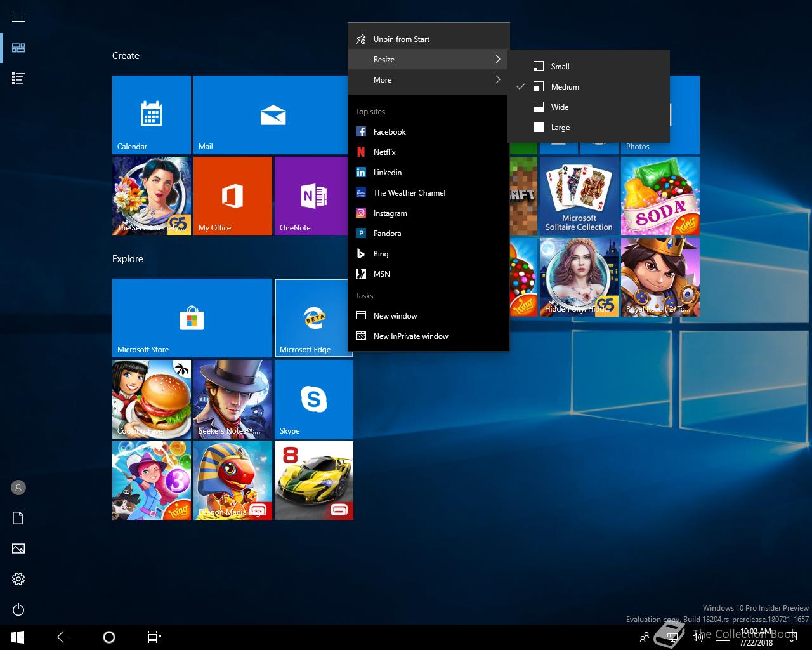
Task: Open Facebook from Top sites
Action: pyautogui.click(x=429, y=132)
